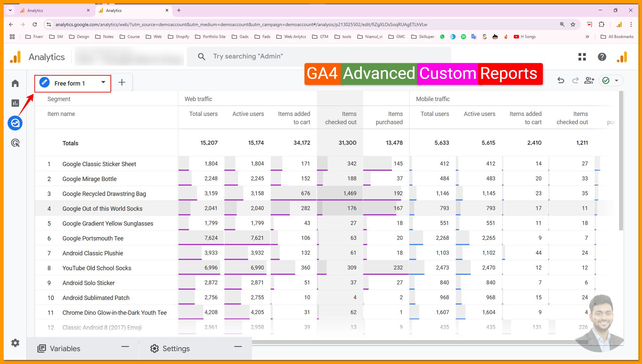Add a new exploration tab with plus

coord(122,82)
